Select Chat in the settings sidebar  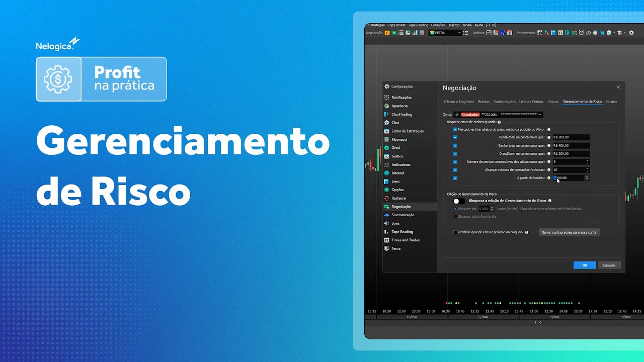click(x=395, y=123)
